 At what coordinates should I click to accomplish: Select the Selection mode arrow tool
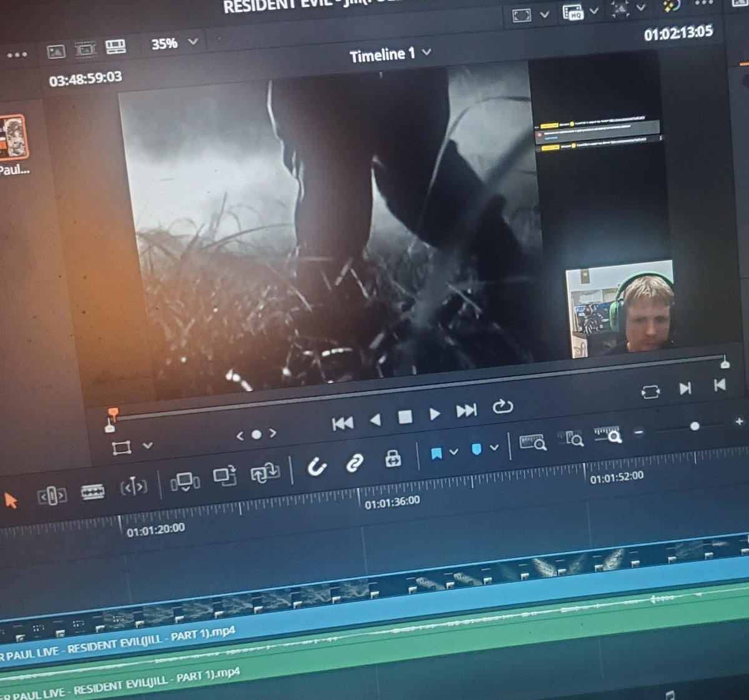click(11, 501)
